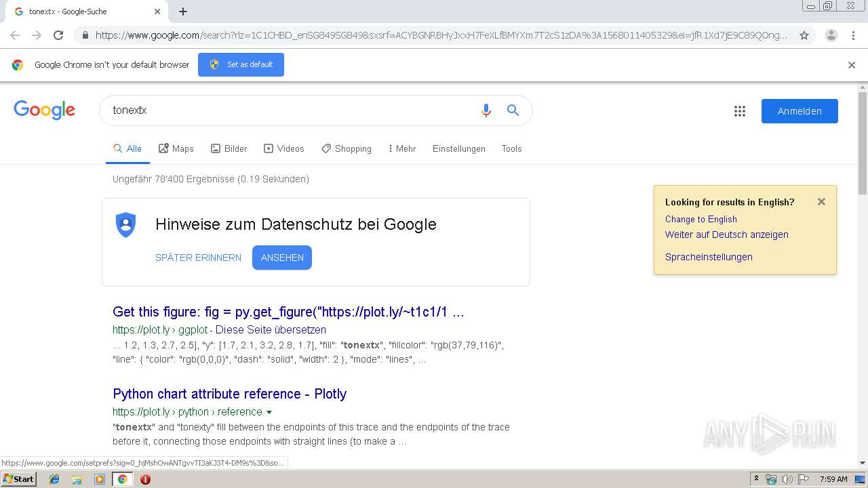View site information via padlock icon

pyautogui.click(x=85, y=35)
